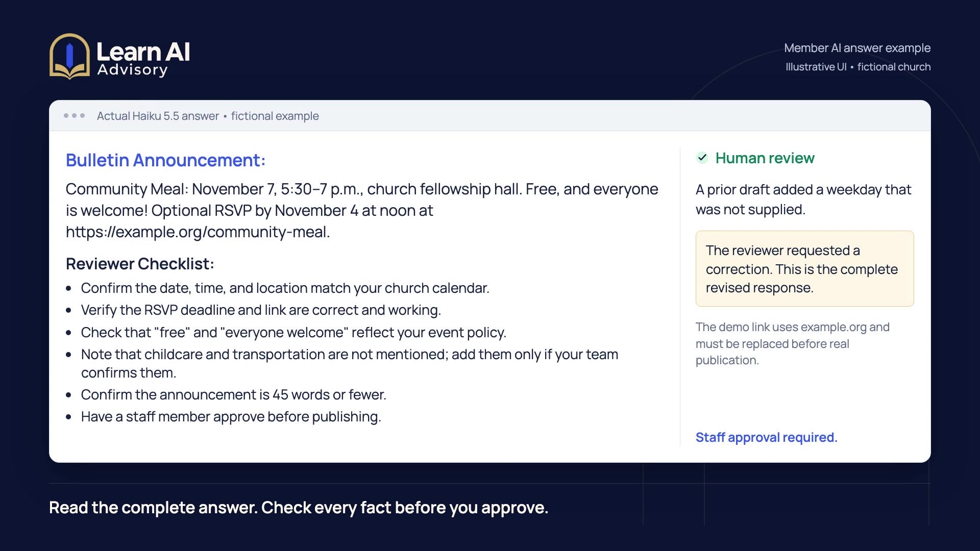The image size is (980, 551).
Task: Click the Learn AI Advisory book logo
Action: [69, 56]
